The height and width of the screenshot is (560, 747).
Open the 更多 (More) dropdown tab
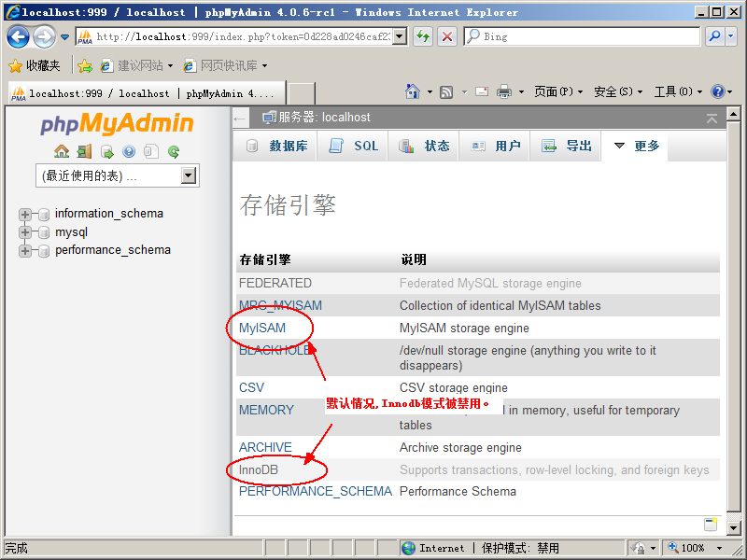pos(635,146)
